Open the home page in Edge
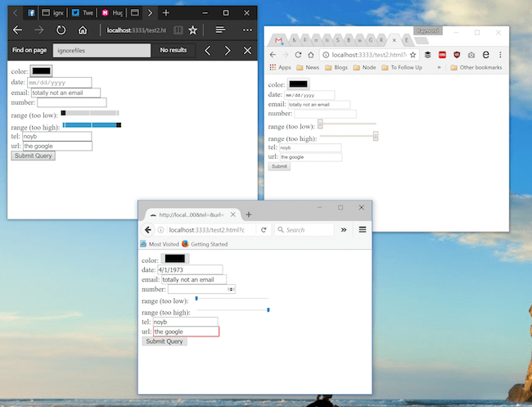The height and width of the screenshot is (407, 532). (83, 30)
